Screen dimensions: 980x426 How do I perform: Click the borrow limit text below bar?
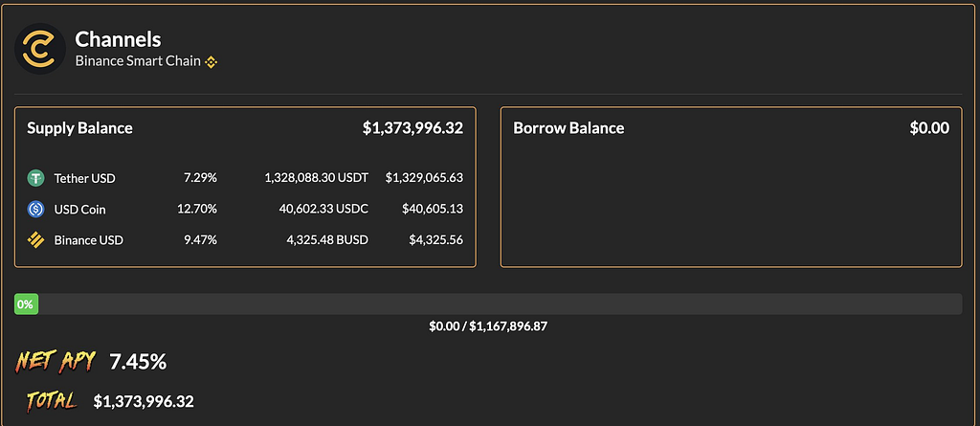point(488,326)
